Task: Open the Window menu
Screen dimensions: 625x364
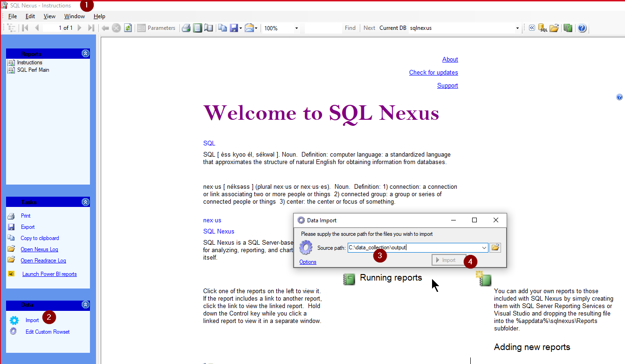Action: pos(75,16)
